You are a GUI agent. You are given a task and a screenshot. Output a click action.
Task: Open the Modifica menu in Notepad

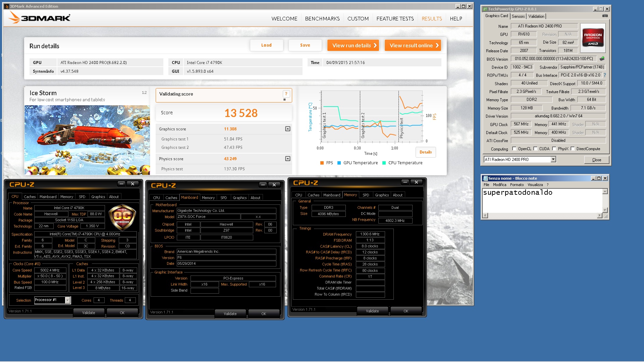point(499,185)
